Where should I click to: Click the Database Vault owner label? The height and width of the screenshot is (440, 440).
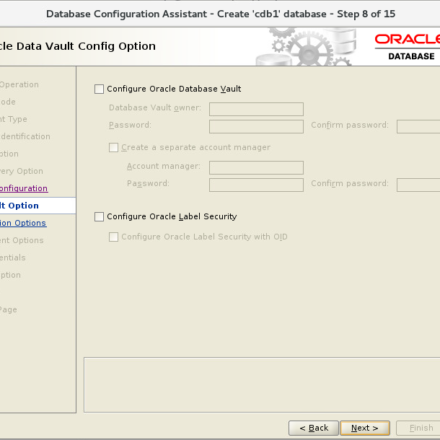[x=155, y=108]
